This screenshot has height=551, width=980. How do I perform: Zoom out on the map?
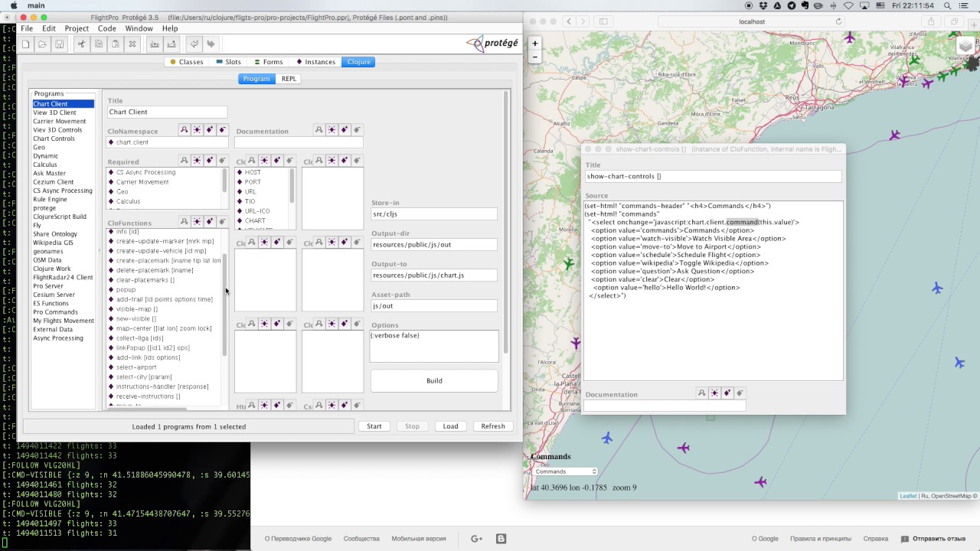point(535,57)
